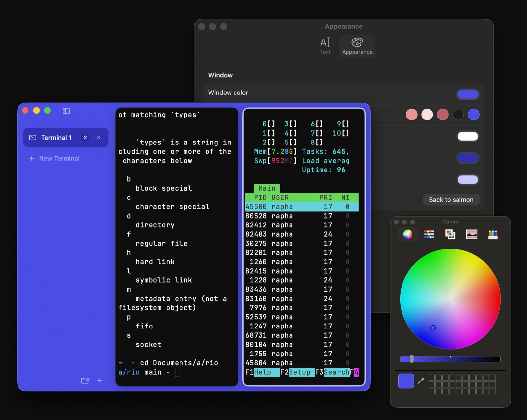This screenshot has height=420, width=527.
Task: Click the PID column header in htop
Action: click(260, 197)
